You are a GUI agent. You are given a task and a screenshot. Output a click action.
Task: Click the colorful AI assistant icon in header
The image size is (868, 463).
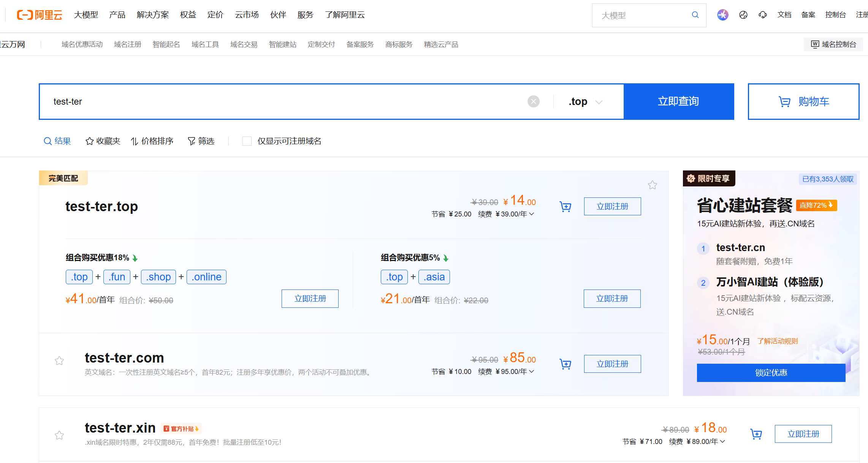tap(722, 15)
